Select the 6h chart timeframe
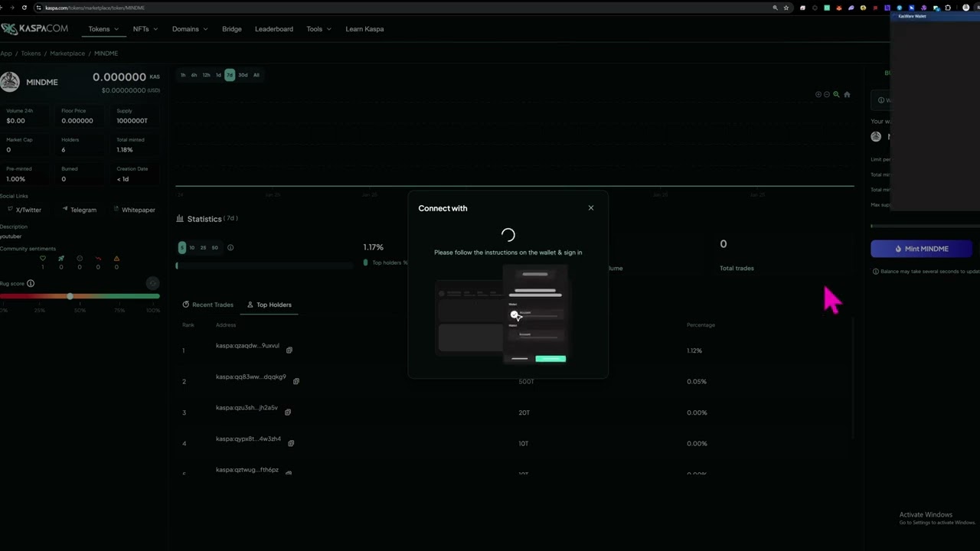This screenshot has height=551, width=980. coord(194,75)
